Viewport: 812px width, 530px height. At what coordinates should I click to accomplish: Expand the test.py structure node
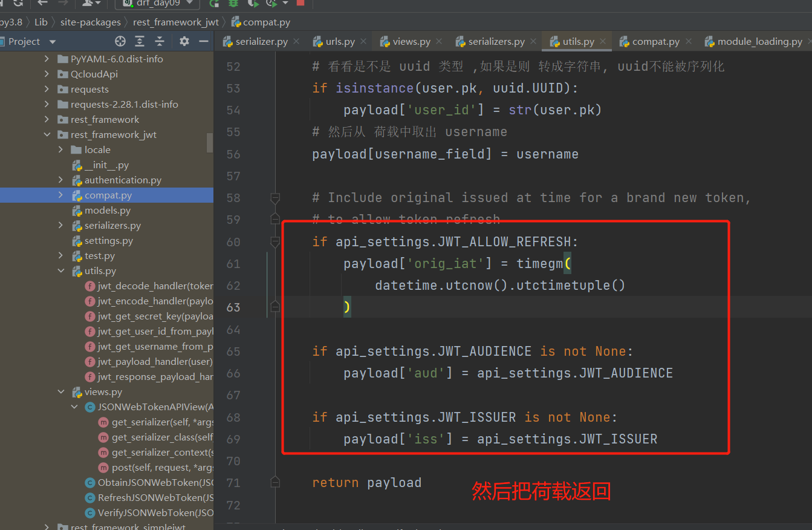click(61, 256)
